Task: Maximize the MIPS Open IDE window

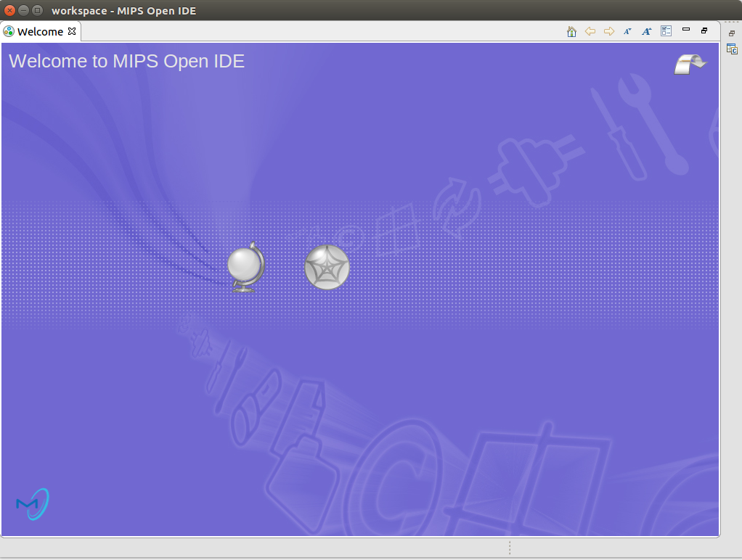Action: pyautogui.click(x=37, y=10)
